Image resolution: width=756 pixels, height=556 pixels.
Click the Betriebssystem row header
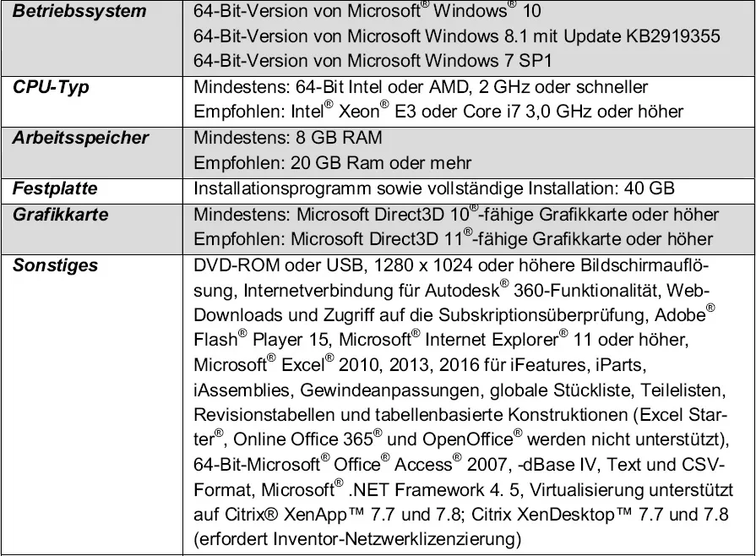(x=79, y=12)
